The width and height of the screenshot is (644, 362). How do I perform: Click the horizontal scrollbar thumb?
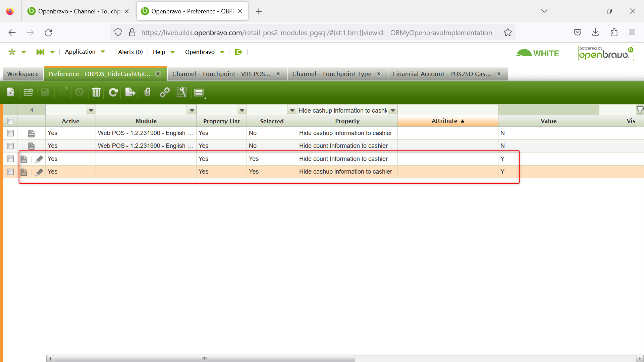204,358
